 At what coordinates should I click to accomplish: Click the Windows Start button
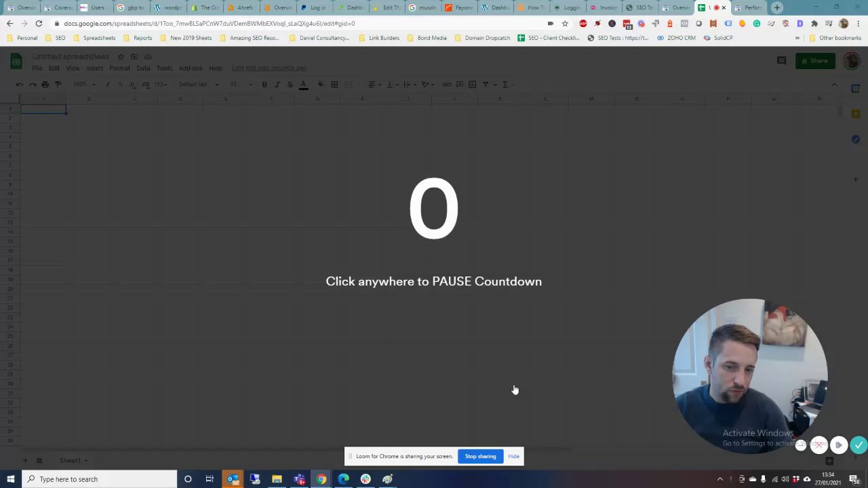pos(10,479)
